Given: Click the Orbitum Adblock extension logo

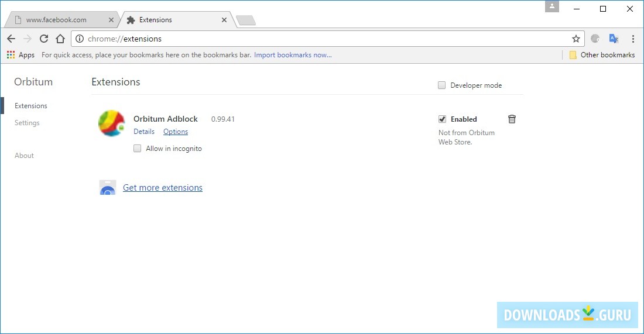Looking at the screenshot, I should pos(111,123).
